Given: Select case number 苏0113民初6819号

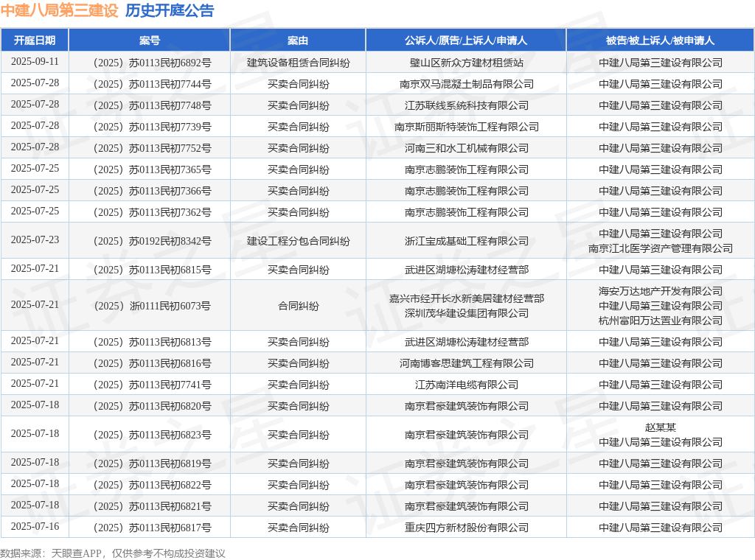Looking at the screenshot, I should [152, 463].
